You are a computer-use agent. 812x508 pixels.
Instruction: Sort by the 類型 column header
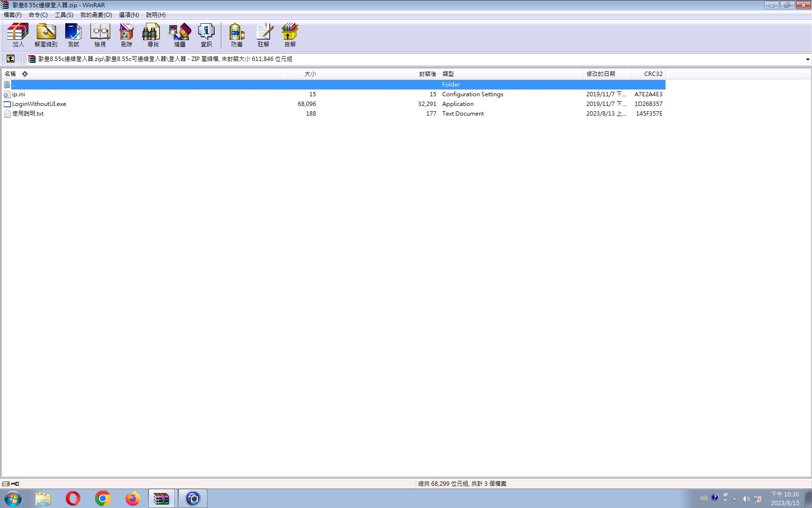pos(511,74)
